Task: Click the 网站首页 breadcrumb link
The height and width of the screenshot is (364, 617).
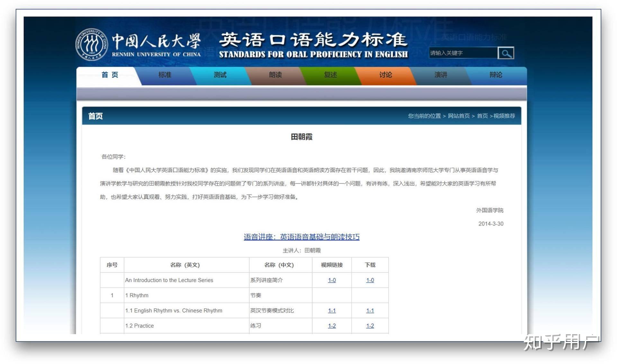Action: tap(459, 116)
